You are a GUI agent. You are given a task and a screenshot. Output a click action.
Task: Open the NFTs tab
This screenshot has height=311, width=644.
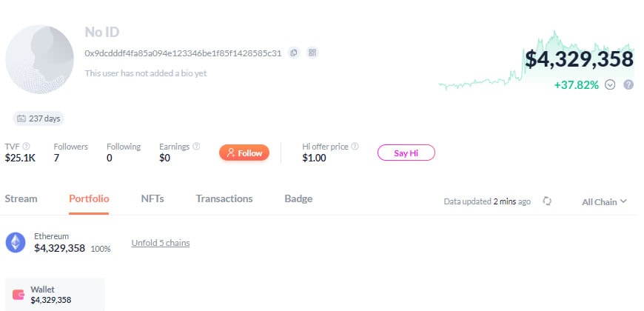[152, 199]
